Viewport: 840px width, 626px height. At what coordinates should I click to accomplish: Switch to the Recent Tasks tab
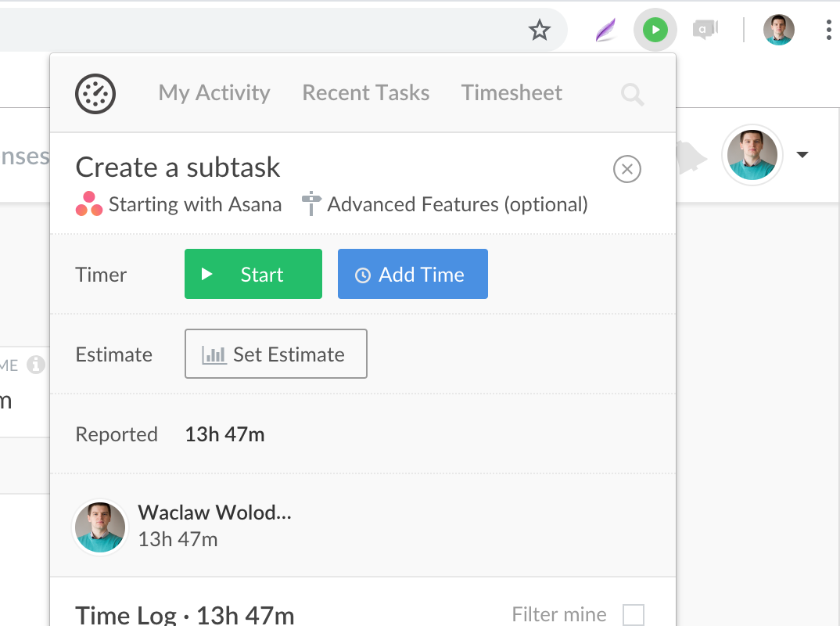tap(366, 92)
